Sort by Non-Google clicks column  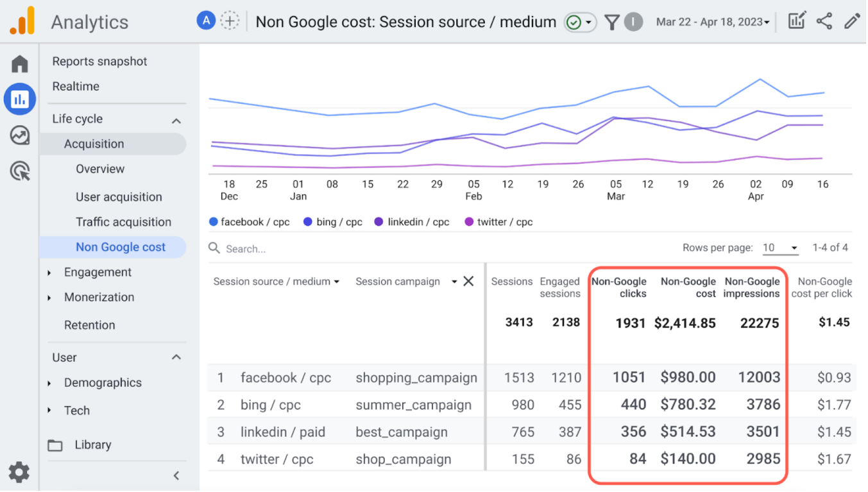click(x=619, y=287)
